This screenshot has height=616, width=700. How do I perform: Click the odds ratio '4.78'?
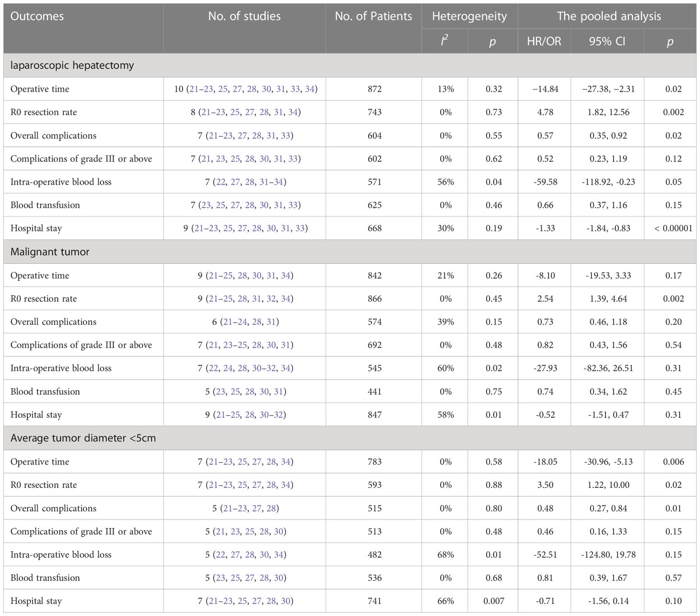coord(545,112)
